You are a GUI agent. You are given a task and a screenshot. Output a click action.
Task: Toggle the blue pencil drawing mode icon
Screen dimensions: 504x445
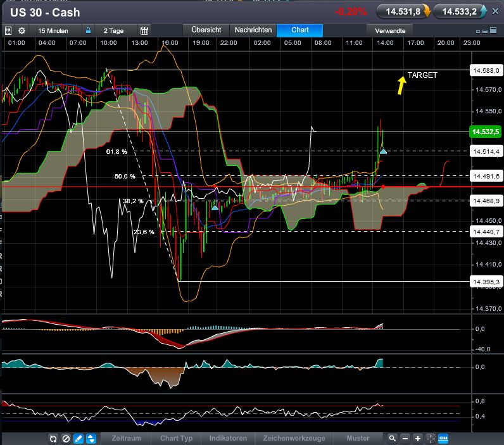coord(79,439)
